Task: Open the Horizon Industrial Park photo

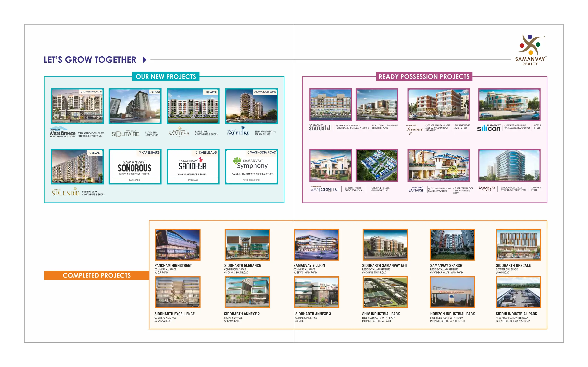Action: coord(452,292)
